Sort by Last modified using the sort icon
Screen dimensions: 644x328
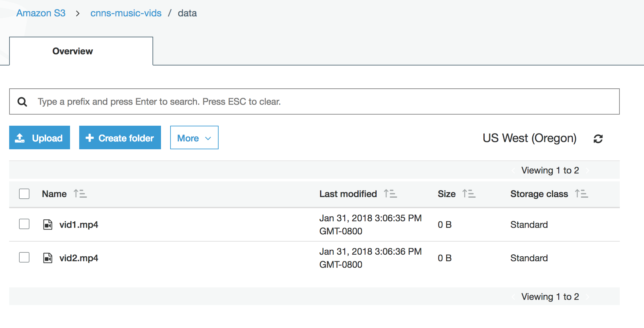point(390,194)
